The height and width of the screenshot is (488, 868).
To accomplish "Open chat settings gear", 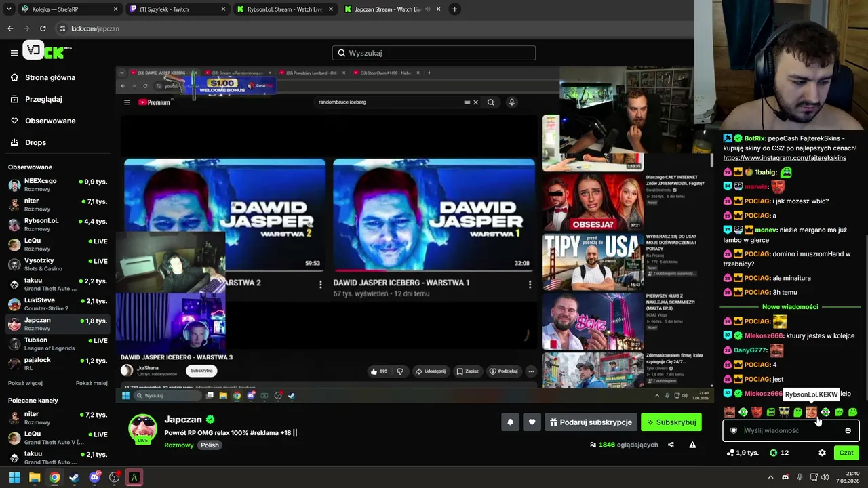I will [x=822, y=453].
